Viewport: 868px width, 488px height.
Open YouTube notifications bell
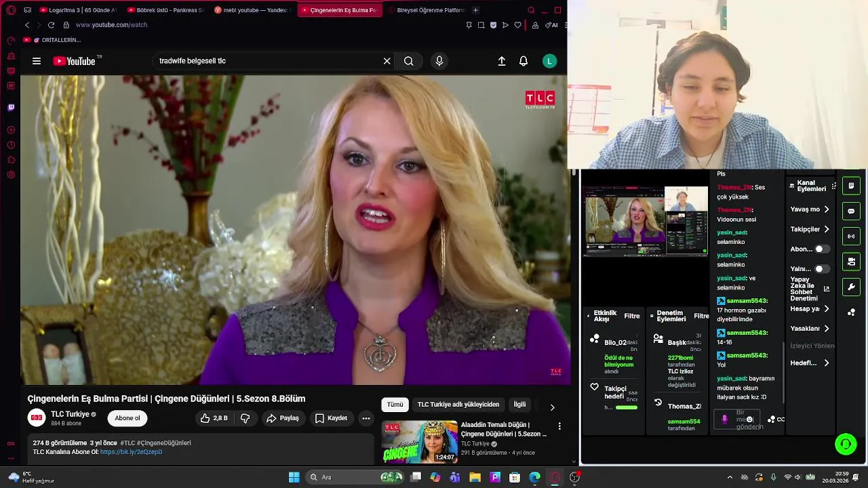coord(524,61)
